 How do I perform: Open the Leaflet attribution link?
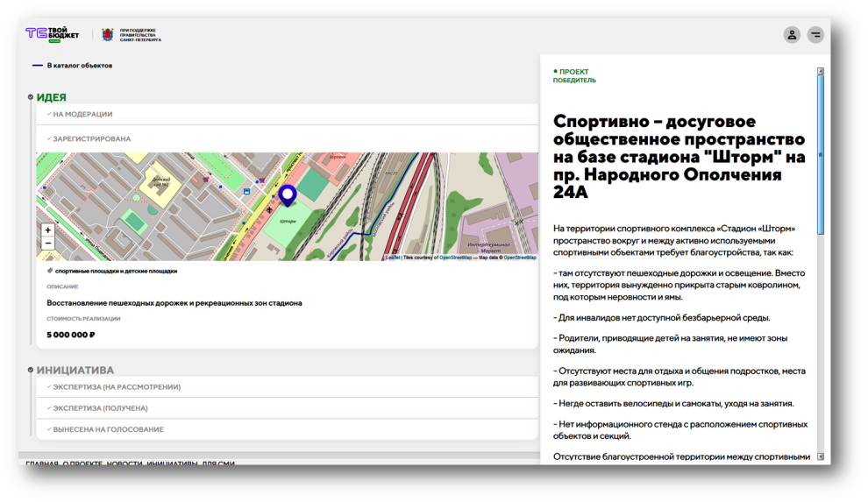click(x=393, y=258)
